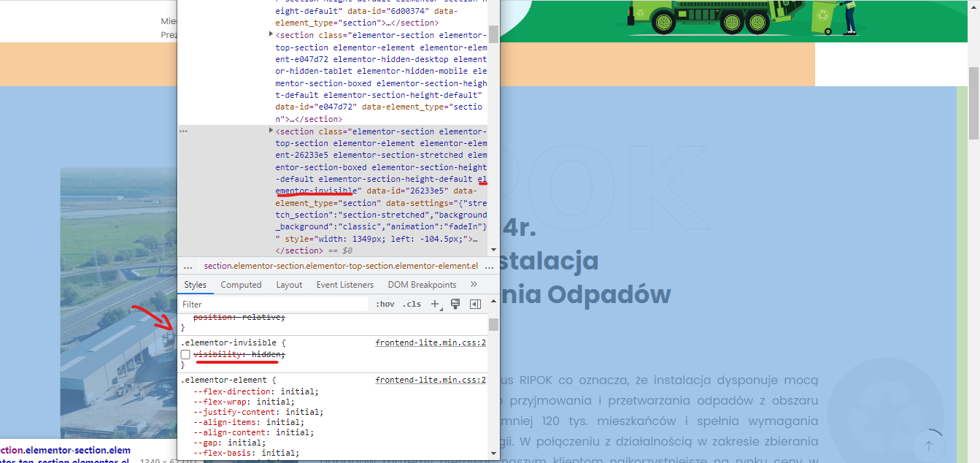The image size is (980, 463).
Task: Click the --flex-direction: initial property
Action: [255, 391]
